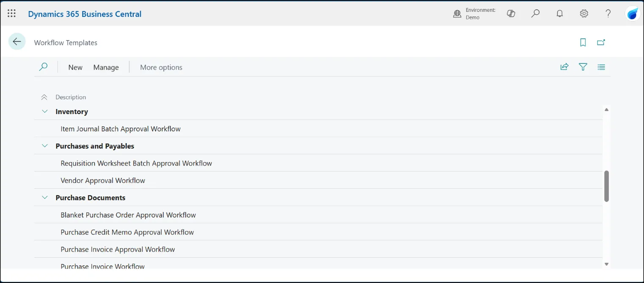Open this page in a new window
The width and height of the screenshot is (644, 283).
(x=601, y=42)
